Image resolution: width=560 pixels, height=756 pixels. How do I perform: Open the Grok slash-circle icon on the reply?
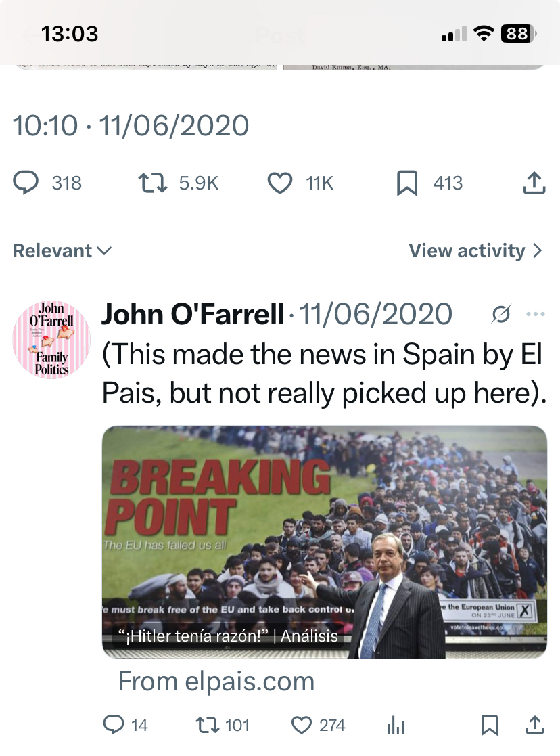(x=501, y=314)
